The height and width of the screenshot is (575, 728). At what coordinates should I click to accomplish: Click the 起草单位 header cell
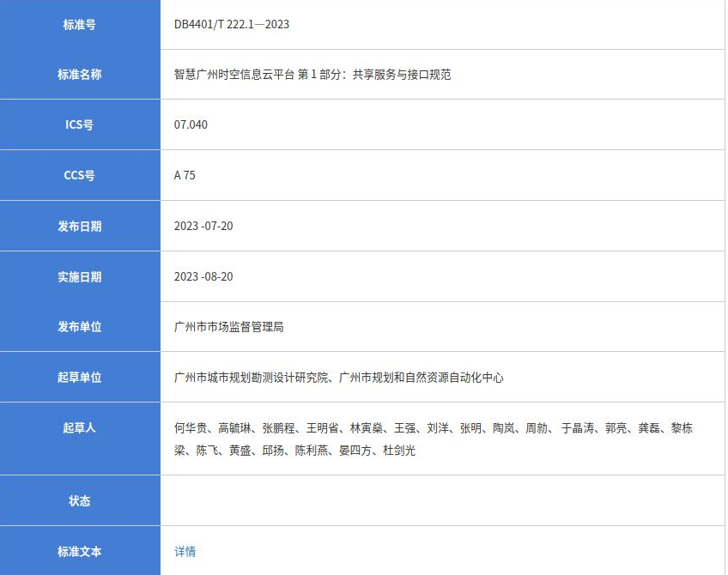pyautogui.click(x=80, y=378)
